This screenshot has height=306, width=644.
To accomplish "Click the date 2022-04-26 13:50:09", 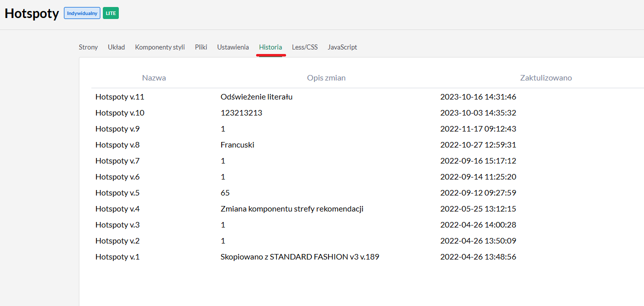I will (x=478, y=241).
